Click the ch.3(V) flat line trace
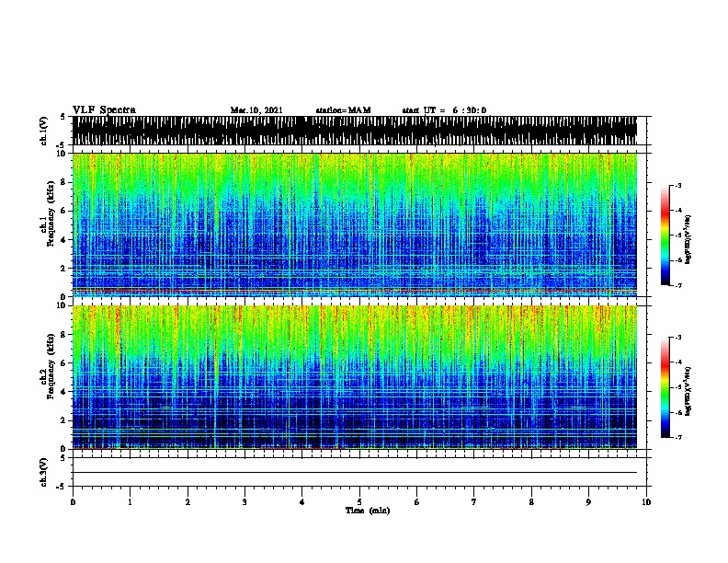This screenshot has height=563, width=728. tap(355, 473)
